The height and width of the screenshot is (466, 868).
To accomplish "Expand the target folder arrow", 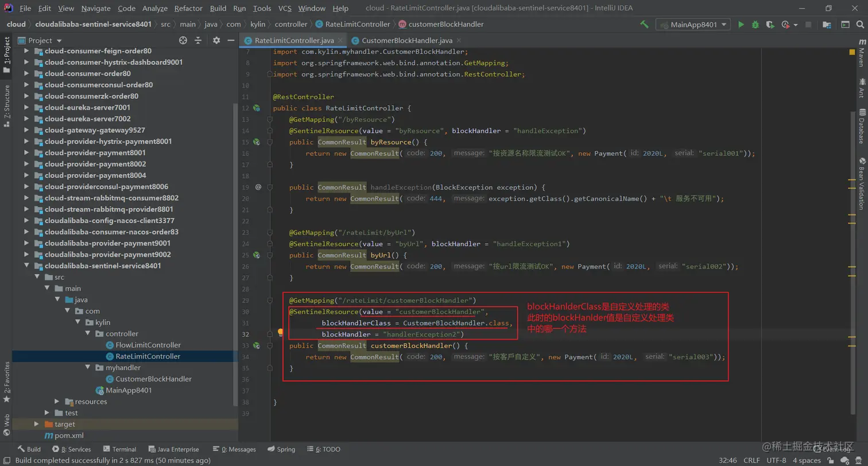I will tap(37, 424).
